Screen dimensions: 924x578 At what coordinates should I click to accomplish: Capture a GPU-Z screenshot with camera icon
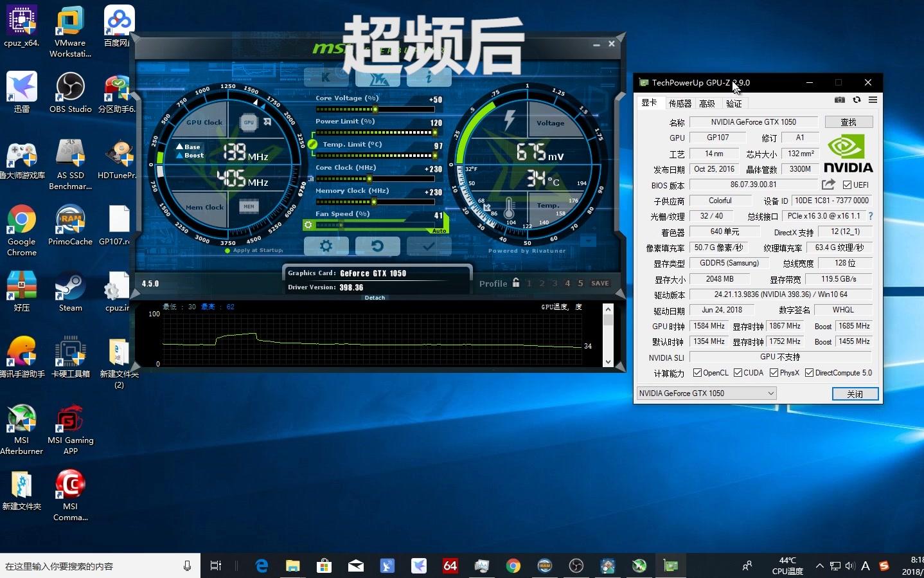(839, 100)
